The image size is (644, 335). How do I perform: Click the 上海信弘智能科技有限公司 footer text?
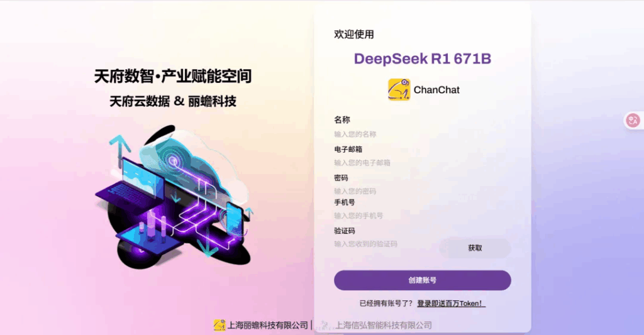pyautogui.click(x=383, y=325)
